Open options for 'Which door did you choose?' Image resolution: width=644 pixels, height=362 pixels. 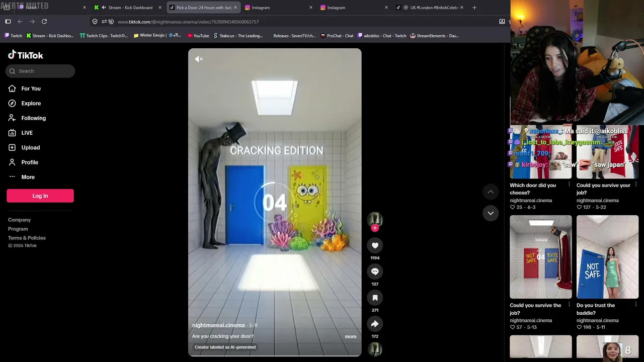(569, 185)
